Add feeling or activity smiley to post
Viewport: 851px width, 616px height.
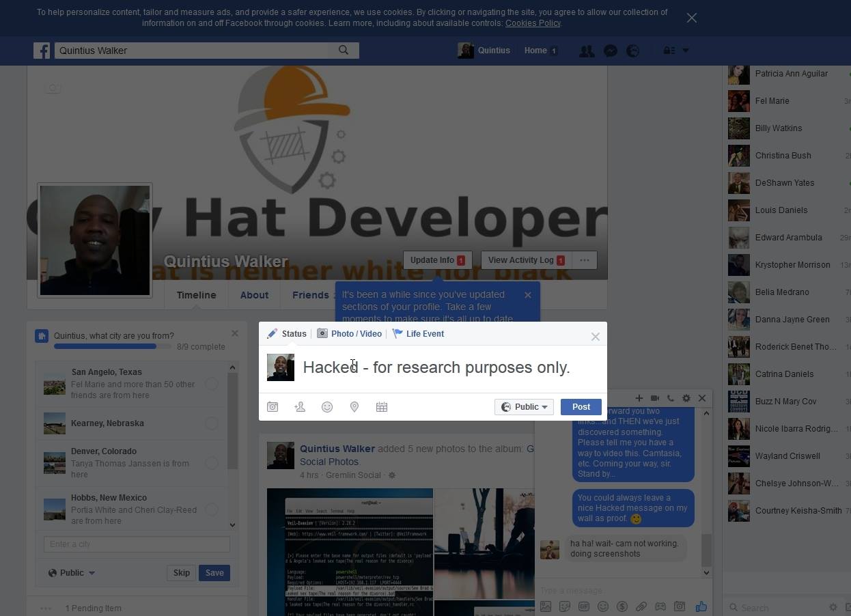[327, 407]
